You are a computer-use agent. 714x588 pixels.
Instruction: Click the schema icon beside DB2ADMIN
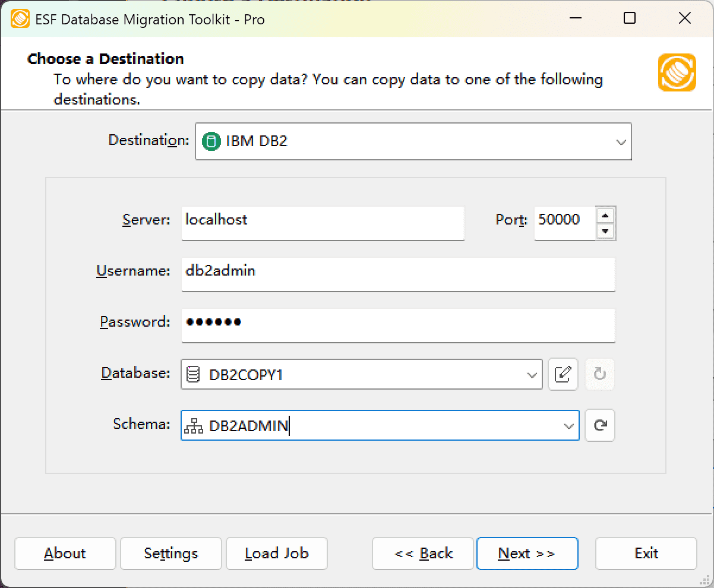point(193,425)
